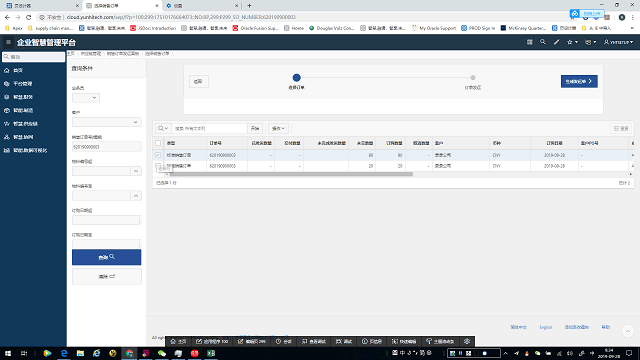Open WeChat from the Windows taskbar
The width and height of the screenshot is (640, 360).
[x=162, y=353]
